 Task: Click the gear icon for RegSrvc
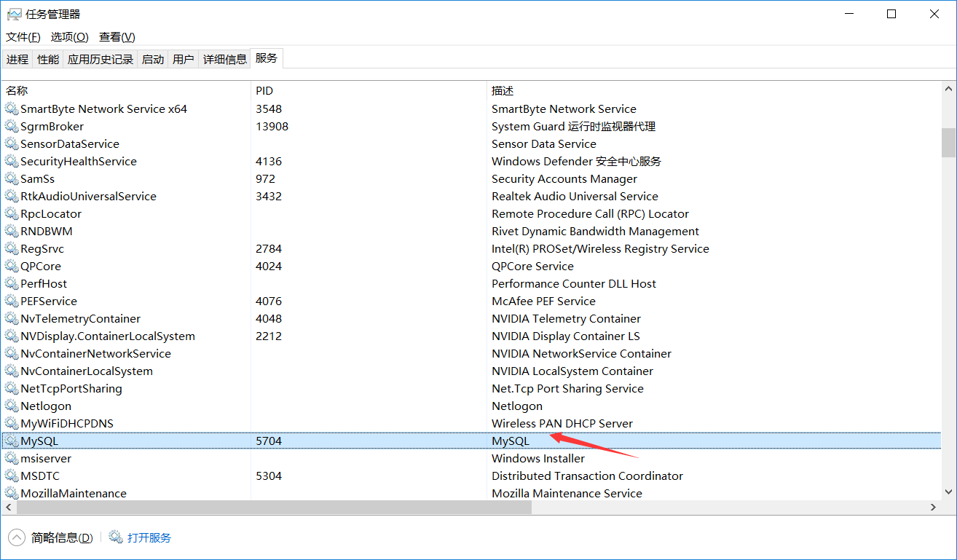pyautogui.click(x=11, y=249)
